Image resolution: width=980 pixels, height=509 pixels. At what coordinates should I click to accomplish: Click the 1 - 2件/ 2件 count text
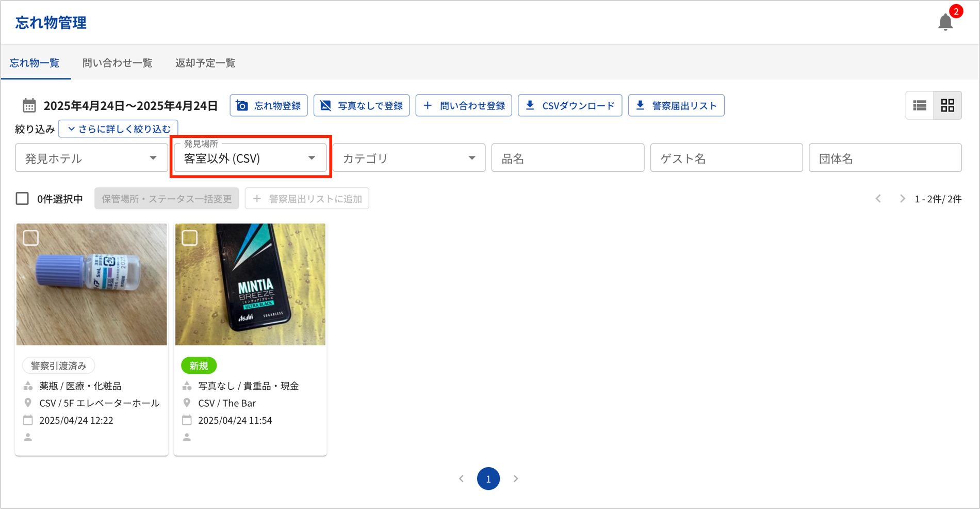[x=938, y=199]
